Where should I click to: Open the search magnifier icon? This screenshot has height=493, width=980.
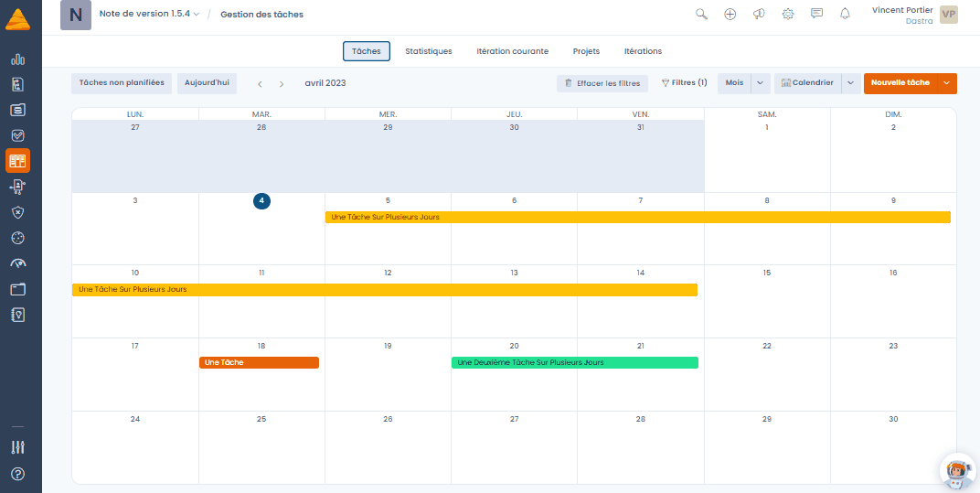pyautogui.click(x=701, y=14)
